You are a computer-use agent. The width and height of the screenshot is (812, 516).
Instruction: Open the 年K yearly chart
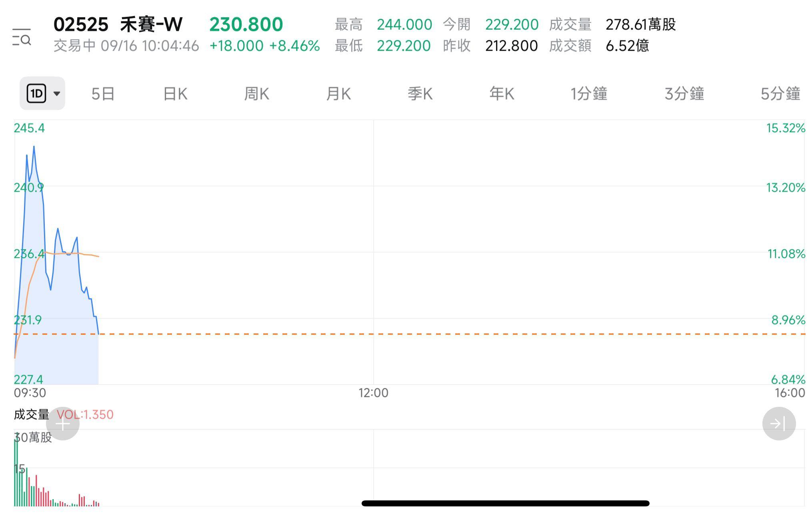501,93
